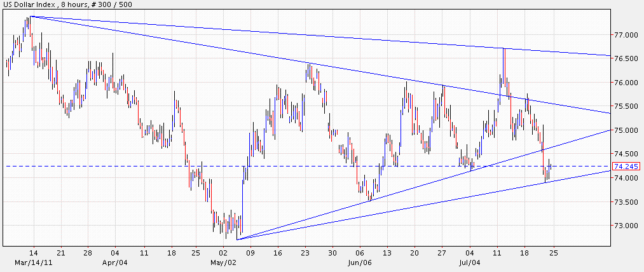Select the 23 day label on time axis
The width and height of the screenshot is (644, 272).
[305, 252]
